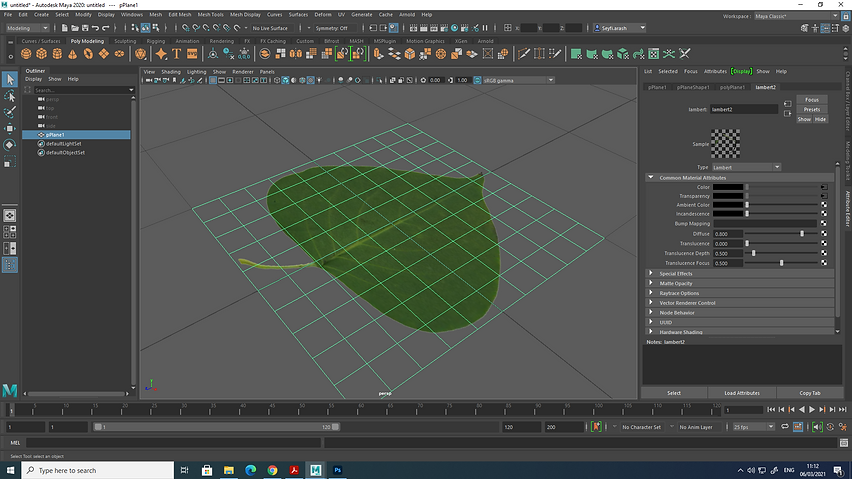
Task: Select the polyPlane1 attribute tab
Action: [732, 87]
